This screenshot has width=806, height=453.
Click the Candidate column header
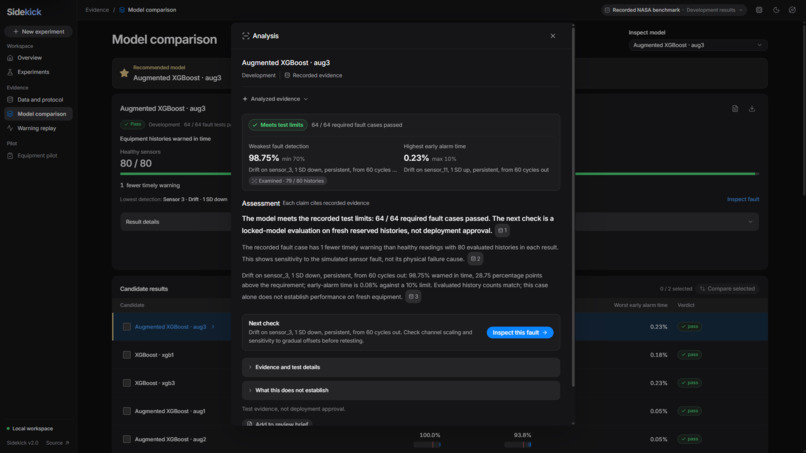pos(132,305)
